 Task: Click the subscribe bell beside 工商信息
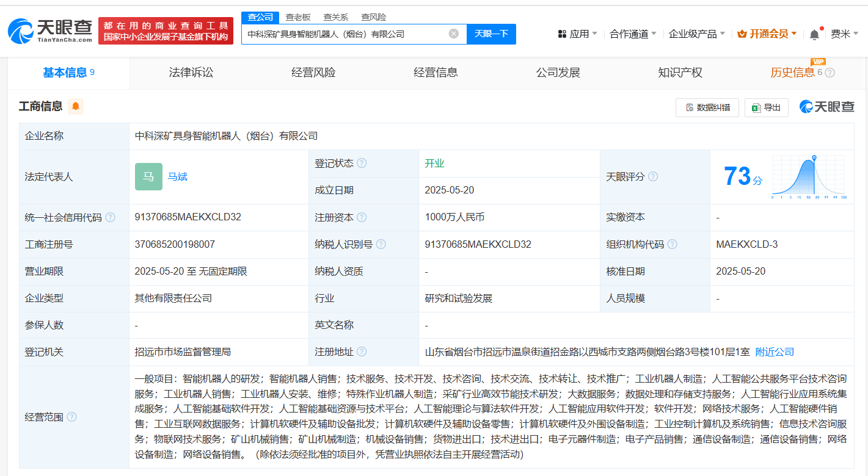(x=76, y=106)
